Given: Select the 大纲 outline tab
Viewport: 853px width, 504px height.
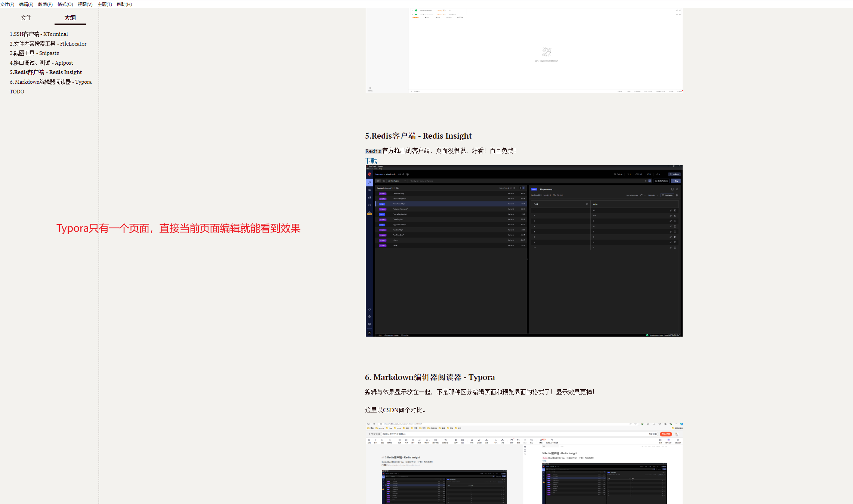Looking at the screenshot, I should coord(70,18).
